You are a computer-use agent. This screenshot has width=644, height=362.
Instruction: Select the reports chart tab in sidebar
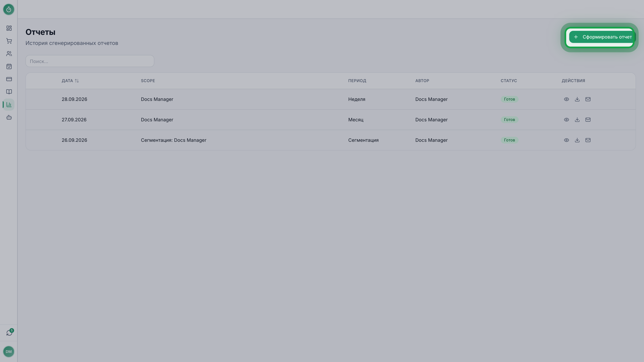pos(9,105)
